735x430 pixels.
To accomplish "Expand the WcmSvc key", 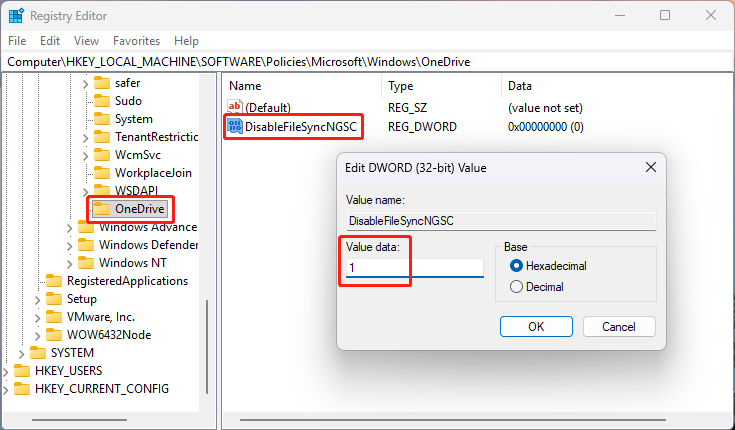I will 85,155.
